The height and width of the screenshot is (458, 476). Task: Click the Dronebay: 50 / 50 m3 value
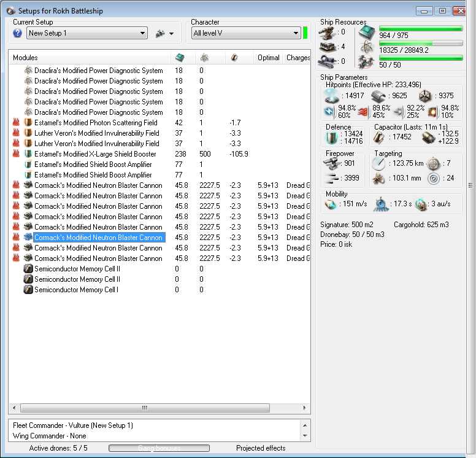click(x=352, y=235)
